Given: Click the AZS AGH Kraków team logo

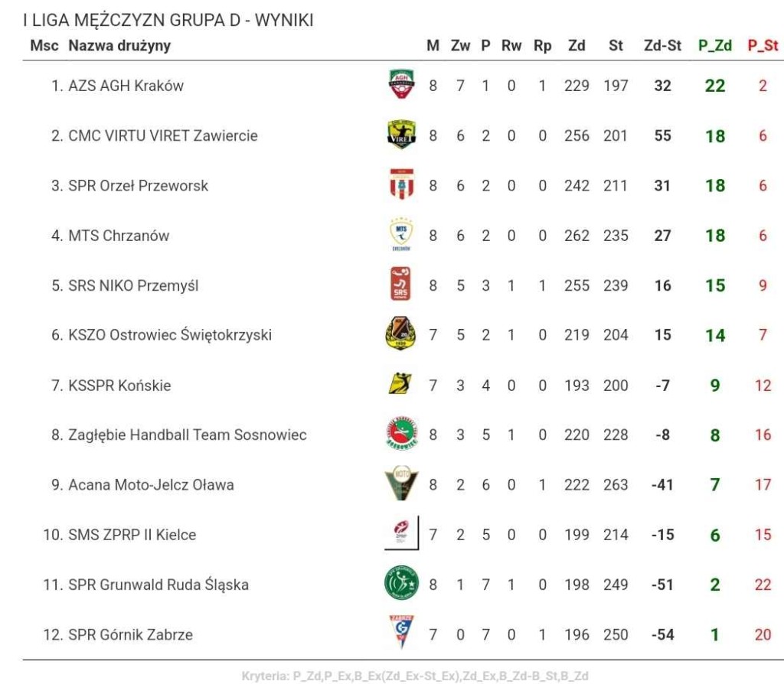Looking at the screenshot, I should [401, 84].
